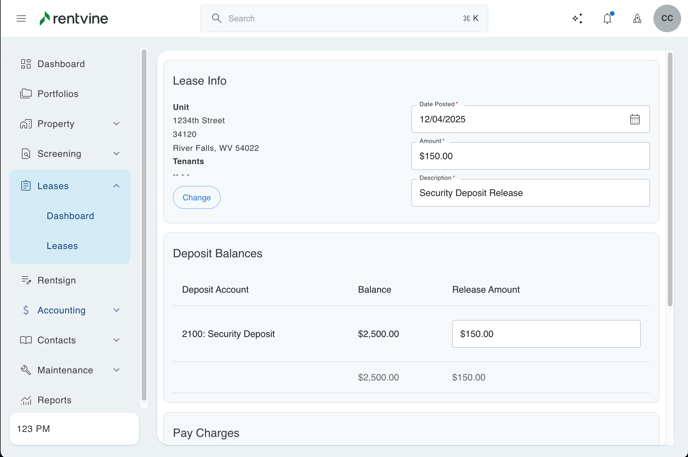The image size is (688, 457).
Task: Click the Rentvine logo
Action: [73, 18]
